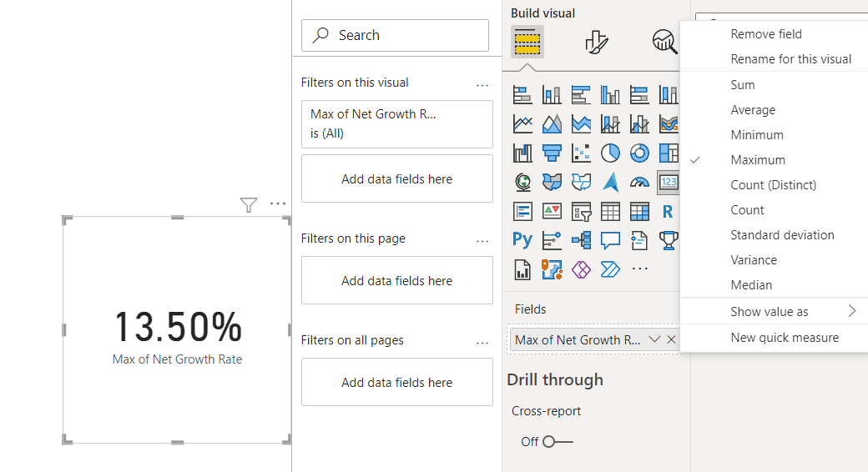Select the Table visual
Image resolution: width=868 pixels, height=472 pixels.
610,211
